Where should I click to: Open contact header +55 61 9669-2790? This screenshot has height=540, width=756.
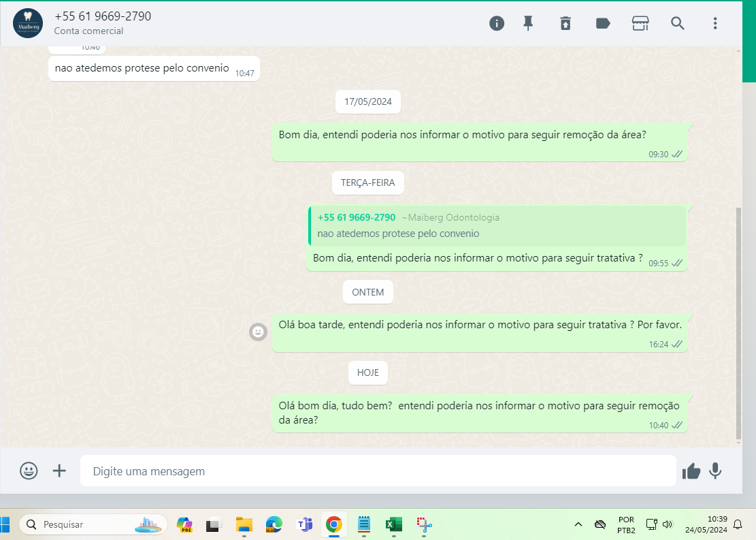[x=103, y=16]
